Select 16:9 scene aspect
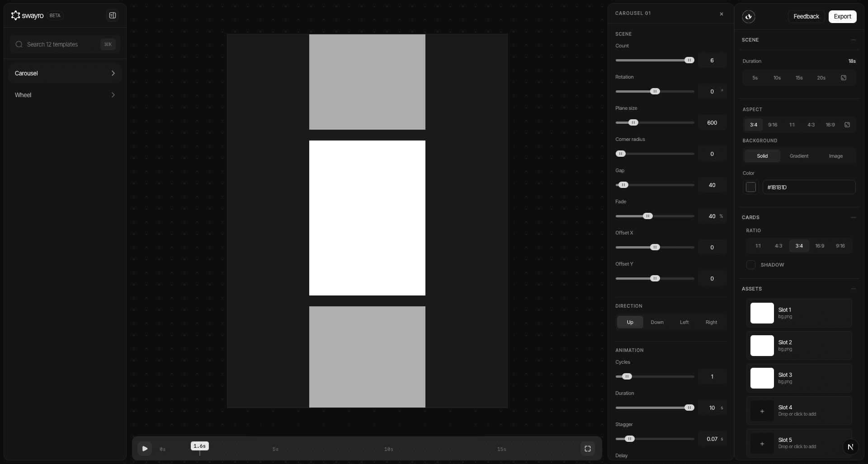The width and height of the screenshot is (868, 464). coord(830,125)
